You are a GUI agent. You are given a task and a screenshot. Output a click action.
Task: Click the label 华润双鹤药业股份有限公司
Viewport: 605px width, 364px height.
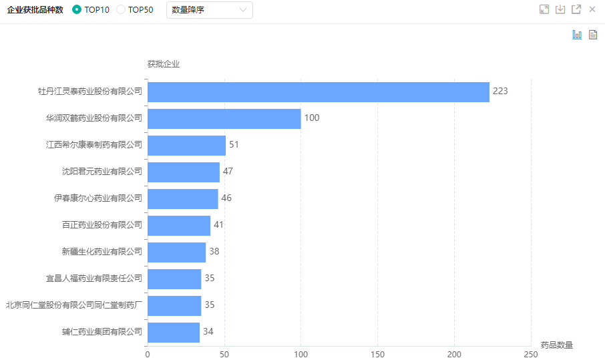(x=94, y=118)
